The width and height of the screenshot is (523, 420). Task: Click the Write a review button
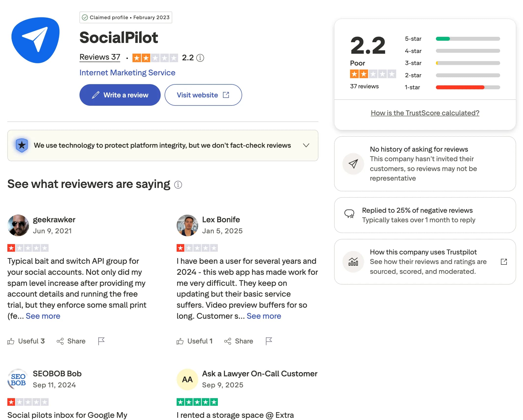pos(120,95)
